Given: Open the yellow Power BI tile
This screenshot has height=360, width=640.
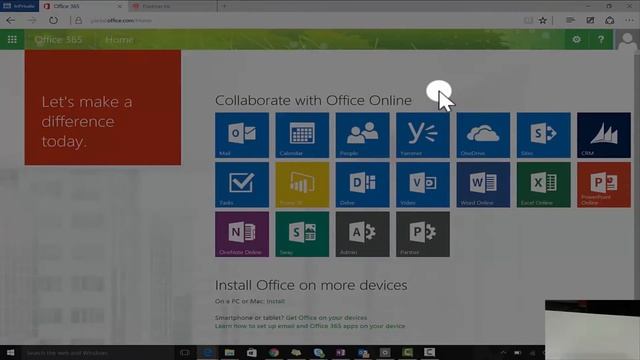Looking at the screenshot, I should (x=302, y=184).
